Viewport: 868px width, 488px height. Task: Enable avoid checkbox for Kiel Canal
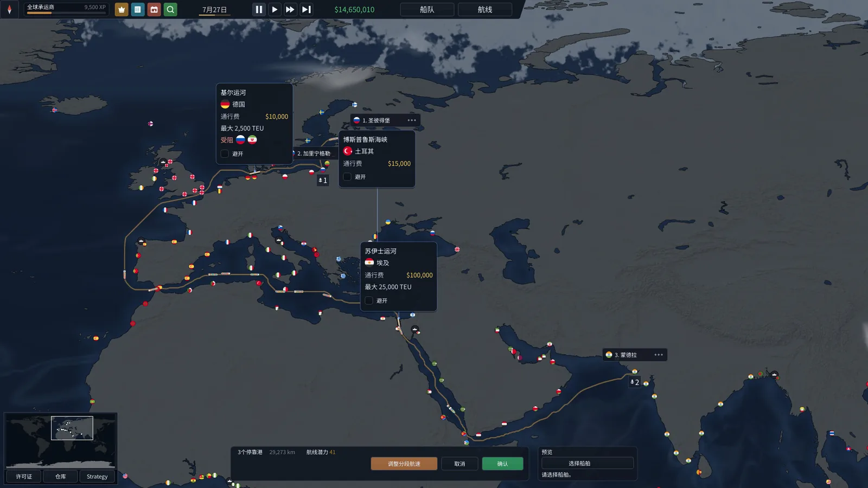[x=225, y=153]
